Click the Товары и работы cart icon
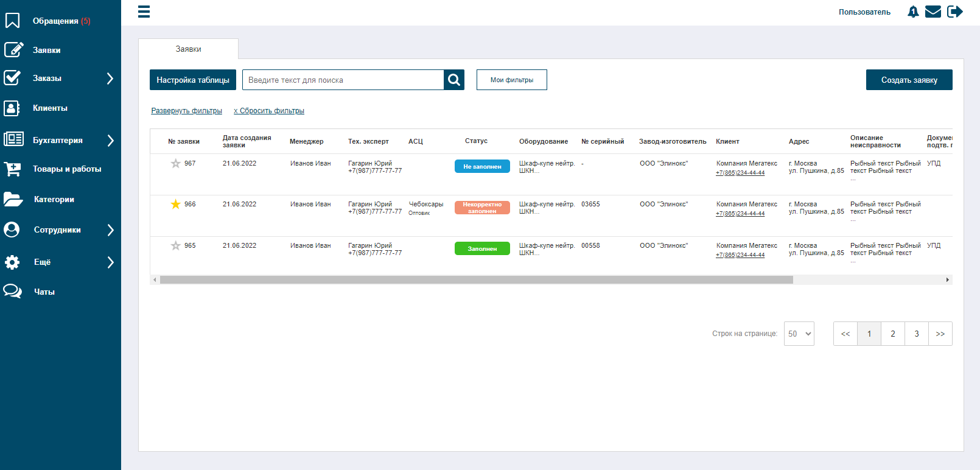The image size is (980, 470). [x=13, y=169]
